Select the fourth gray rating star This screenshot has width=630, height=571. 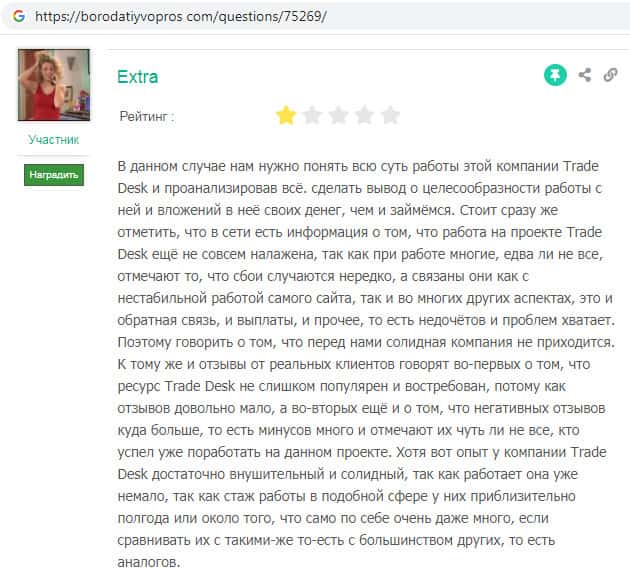(364, 116)
